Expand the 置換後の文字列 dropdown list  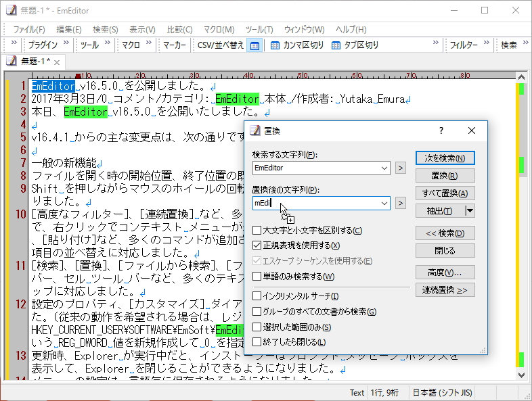[x=384, y=203]
